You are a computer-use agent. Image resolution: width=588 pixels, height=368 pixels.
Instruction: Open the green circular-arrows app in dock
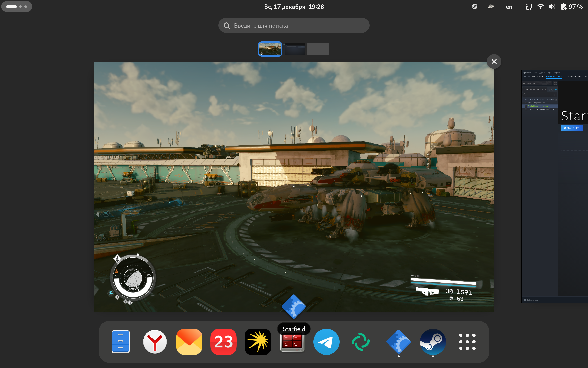pyautogui.click(x=361, y=342)
